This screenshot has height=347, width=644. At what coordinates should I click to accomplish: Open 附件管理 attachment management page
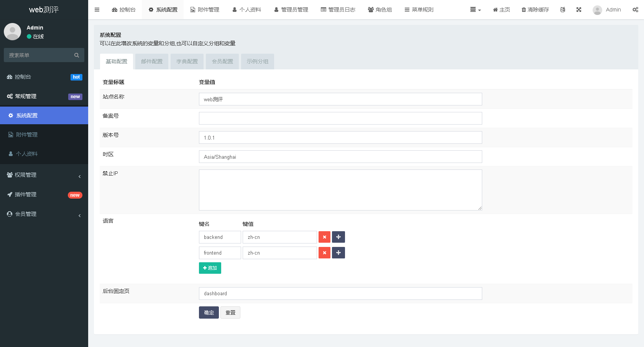tap(205, 10)
